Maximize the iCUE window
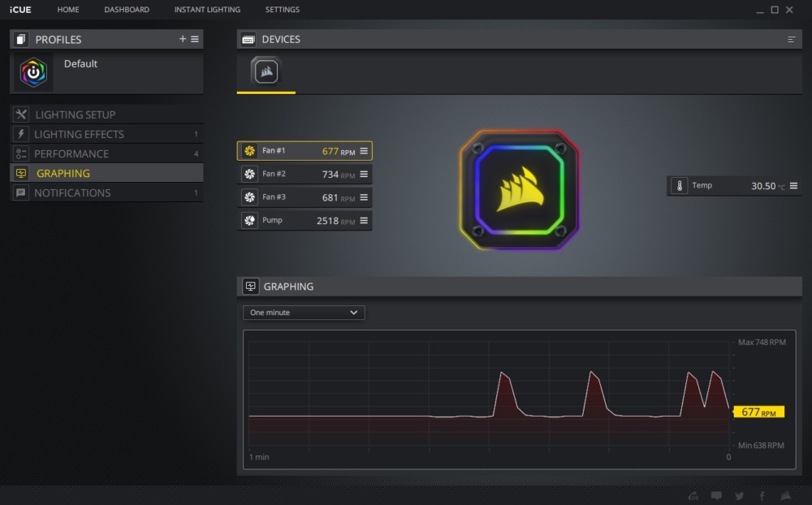 click(775, 9)
